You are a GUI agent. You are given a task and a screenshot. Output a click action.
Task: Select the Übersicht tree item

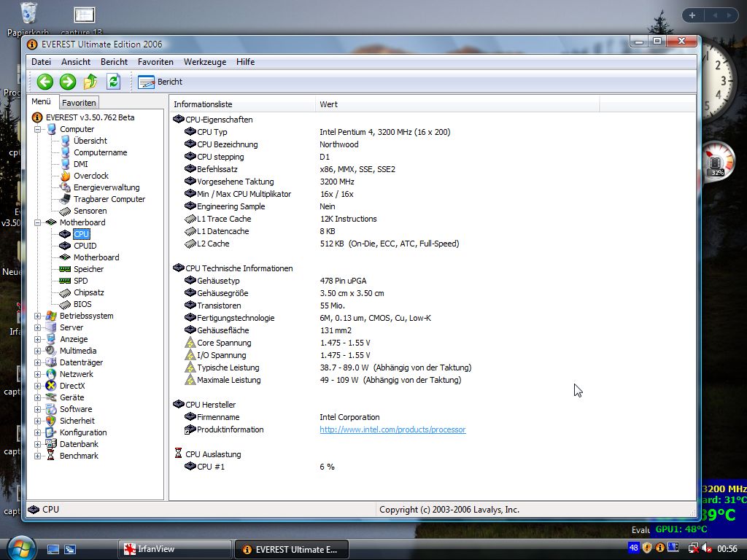click(x=90, y=141)
